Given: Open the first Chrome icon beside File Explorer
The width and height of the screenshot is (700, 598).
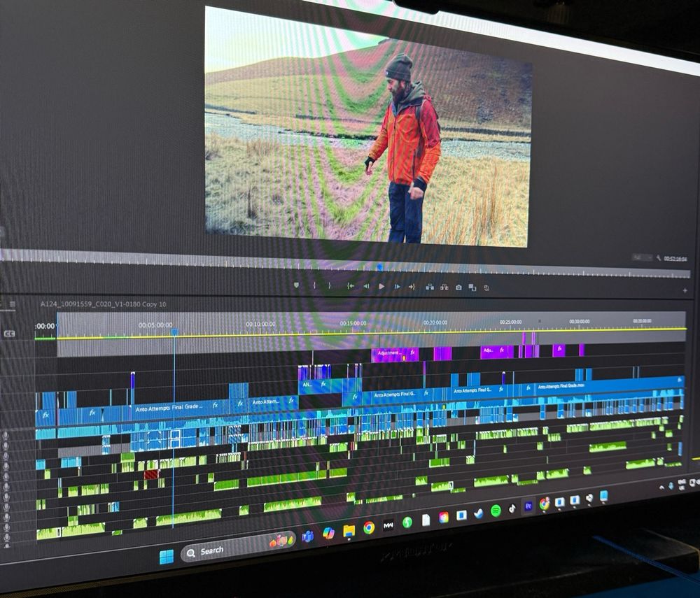Looking at the screenshot, I should [369, 528].
